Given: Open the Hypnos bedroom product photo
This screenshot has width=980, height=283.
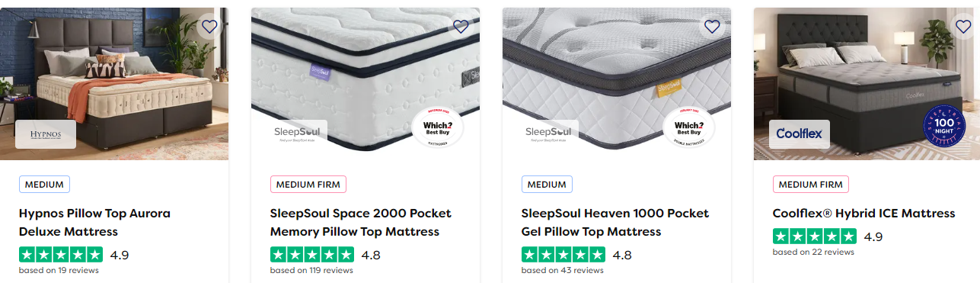Looking at the screenshot, I should [114, 84].
